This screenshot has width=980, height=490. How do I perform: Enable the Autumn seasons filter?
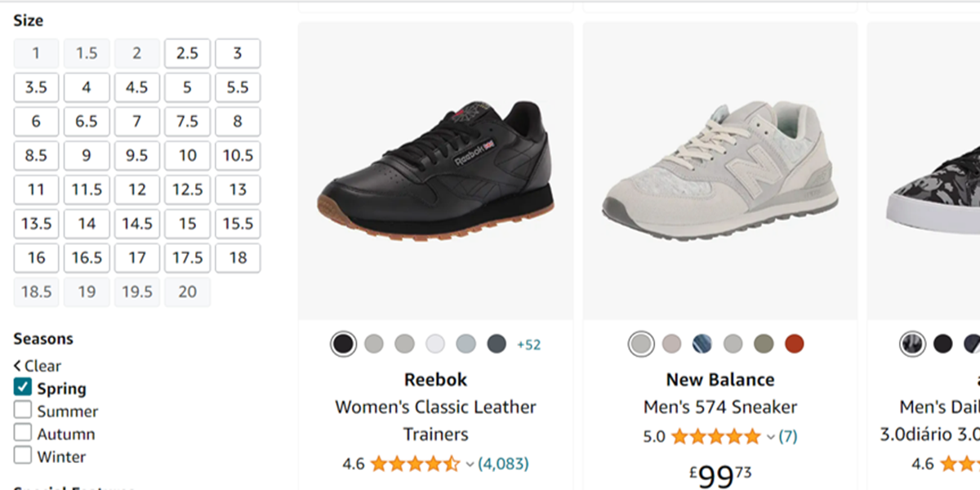pos(22,433)
